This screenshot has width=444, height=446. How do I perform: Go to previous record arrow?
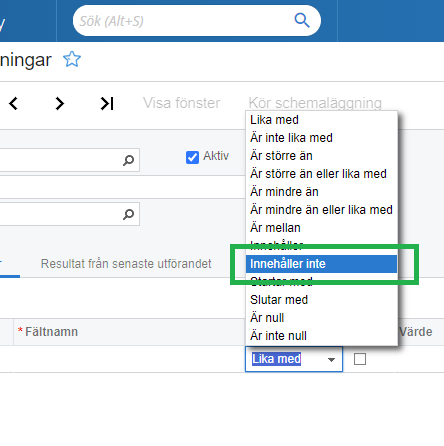[13, 103]
